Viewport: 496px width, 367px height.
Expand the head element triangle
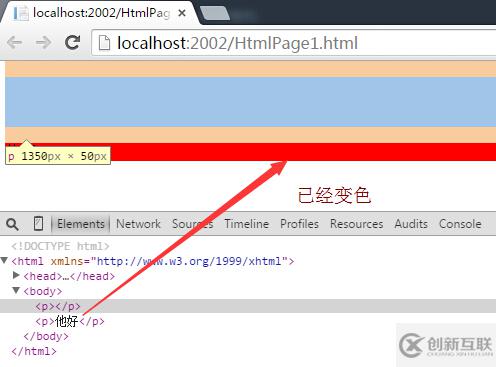coord(16,275)
